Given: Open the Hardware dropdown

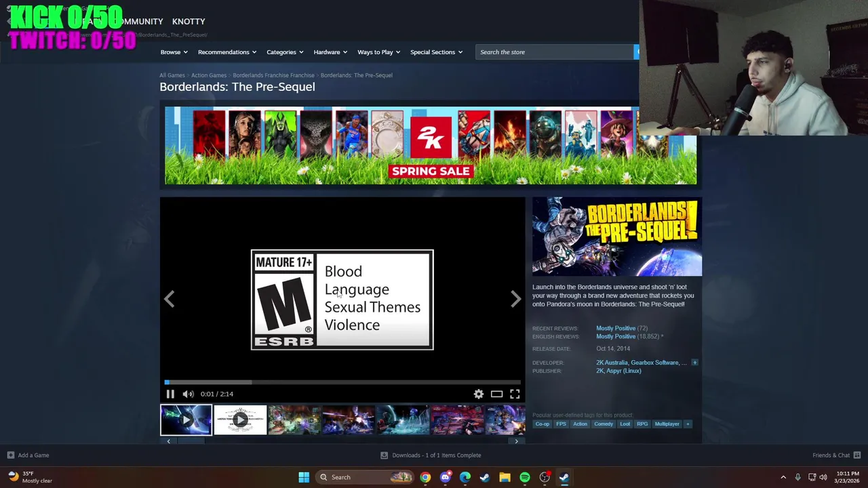Looking at the screenshot, I should [x=330, y=52].
